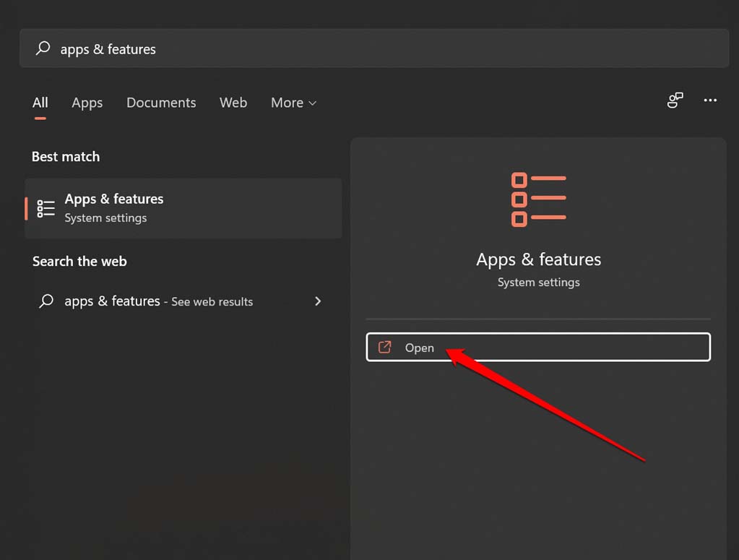Click the Apps & features title in right panel
This screenshot has height=560, width=739.
(537, 259)
